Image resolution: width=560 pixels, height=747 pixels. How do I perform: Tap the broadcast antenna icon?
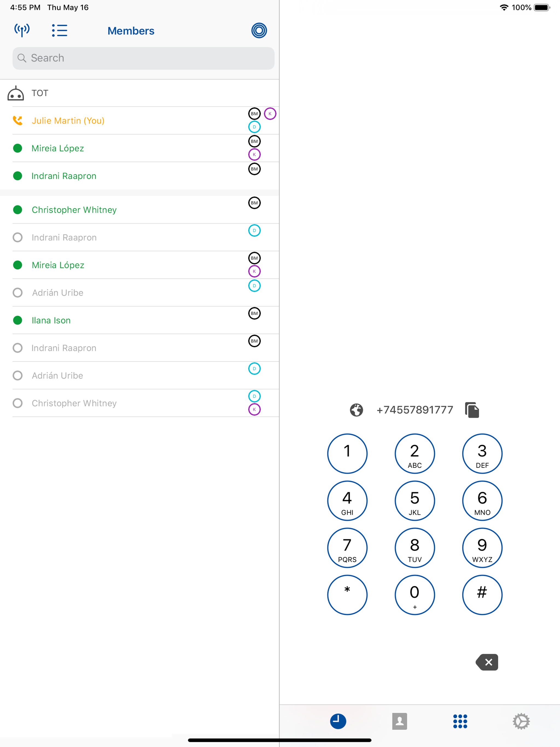(22, 30)
